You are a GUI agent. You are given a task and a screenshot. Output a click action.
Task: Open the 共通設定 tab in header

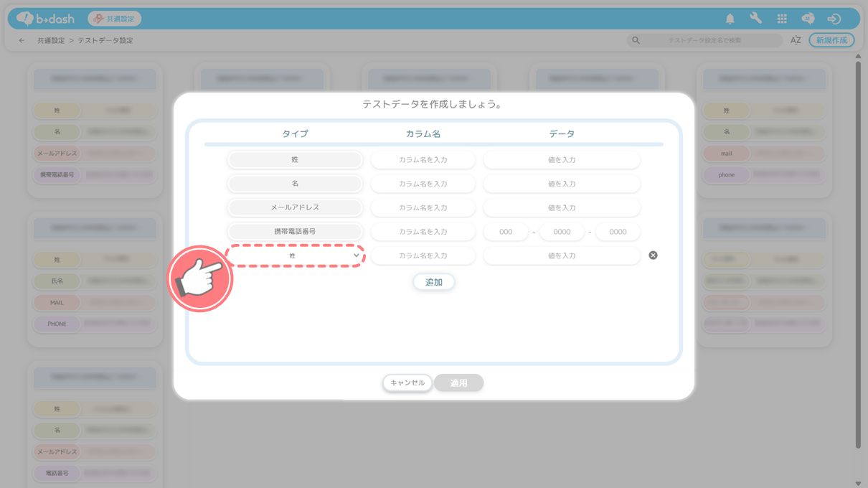pos(115,19)
